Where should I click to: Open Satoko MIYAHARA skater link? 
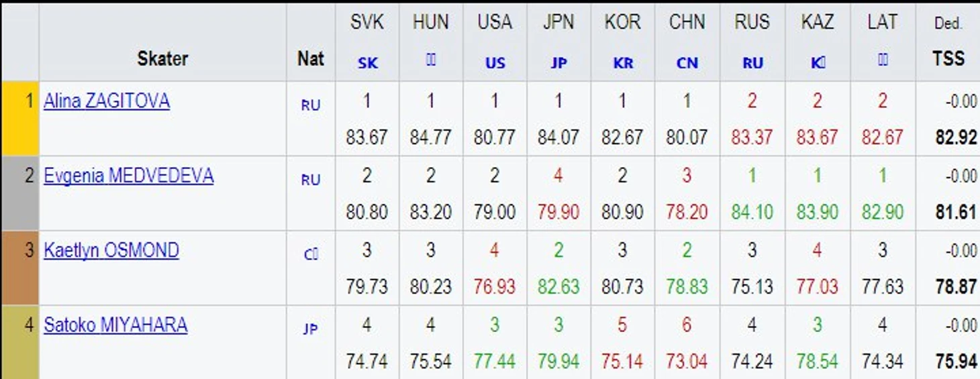point(115,325)
